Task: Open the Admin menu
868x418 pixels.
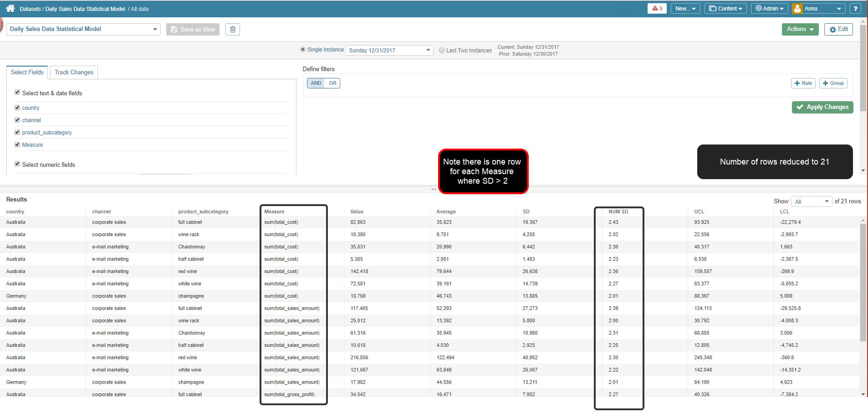Action: 769,8
